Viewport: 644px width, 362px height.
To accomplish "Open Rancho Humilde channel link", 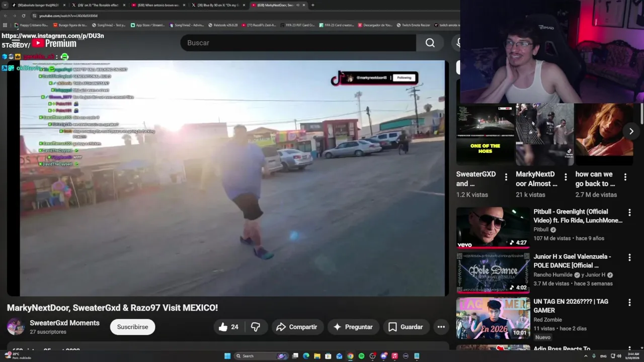I will tap(553, 275).
